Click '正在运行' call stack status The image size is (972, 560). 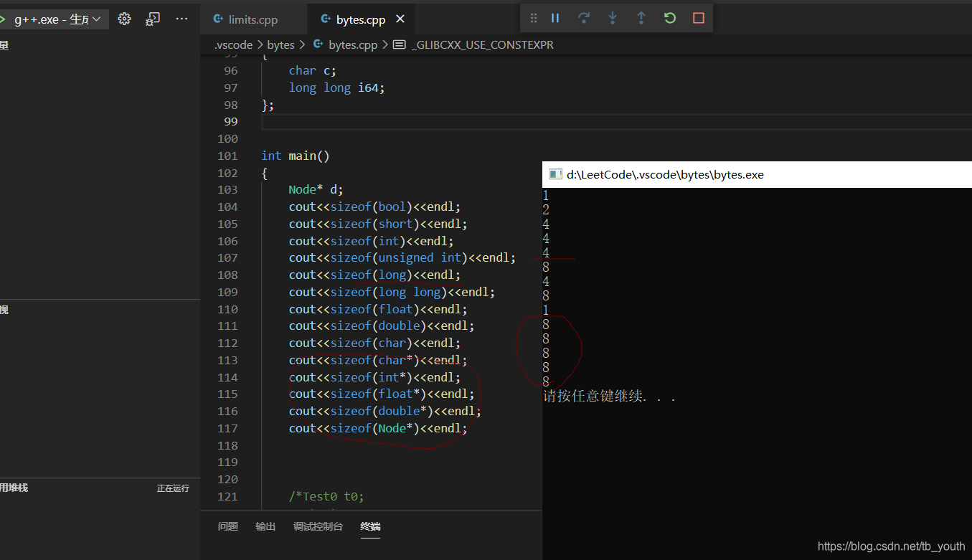(173, 488)
